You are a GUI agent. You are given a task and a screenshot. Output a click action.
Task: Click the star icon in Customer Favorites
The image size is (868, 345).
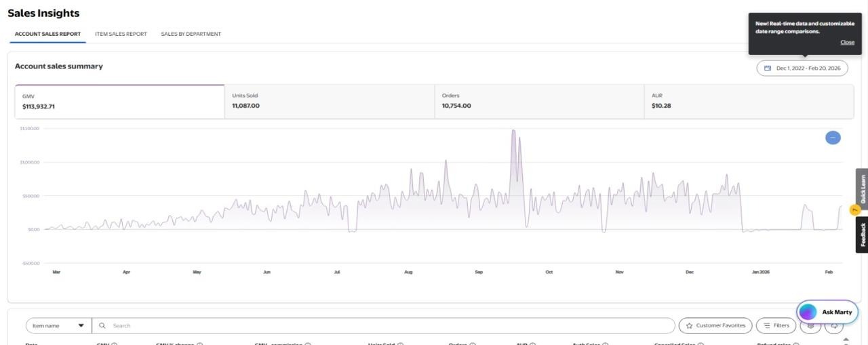[690, 326]
